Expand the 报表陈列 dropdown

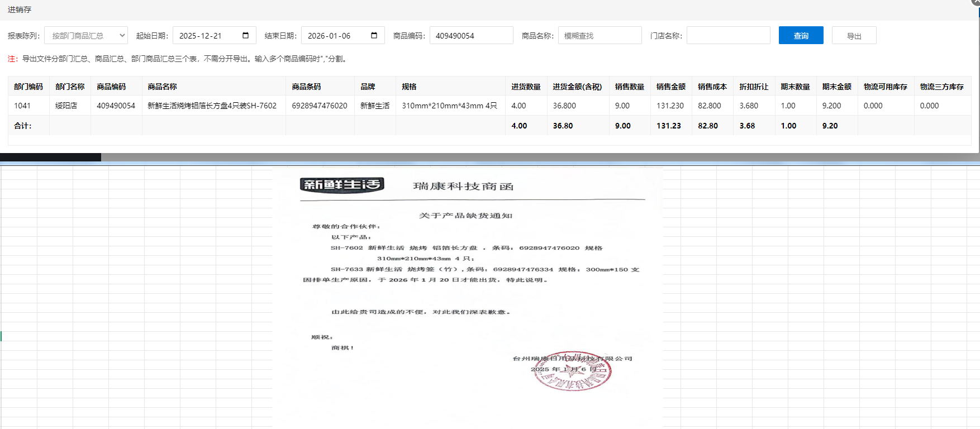pos(86,36)
